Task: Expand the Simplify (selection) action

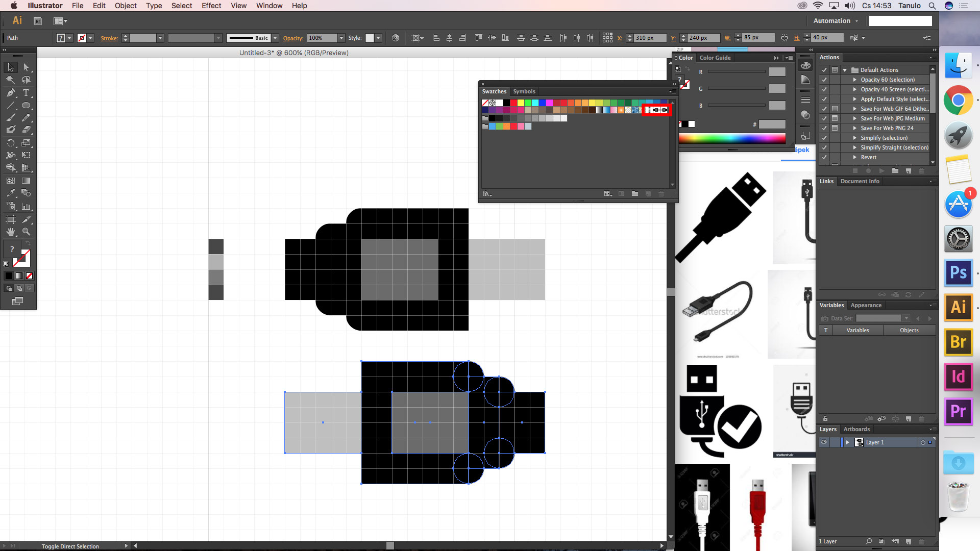Action: [854, 138]
